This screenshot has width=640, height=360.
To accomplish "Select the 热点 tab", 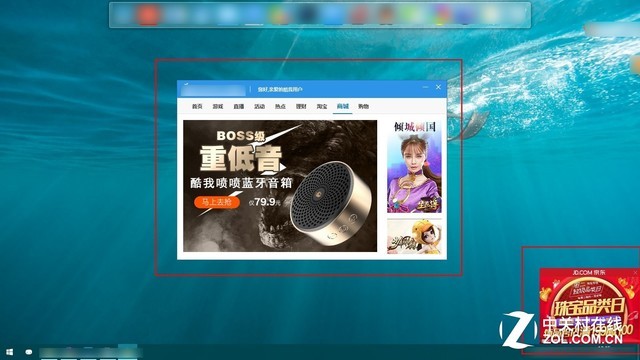I will (280, 106).
